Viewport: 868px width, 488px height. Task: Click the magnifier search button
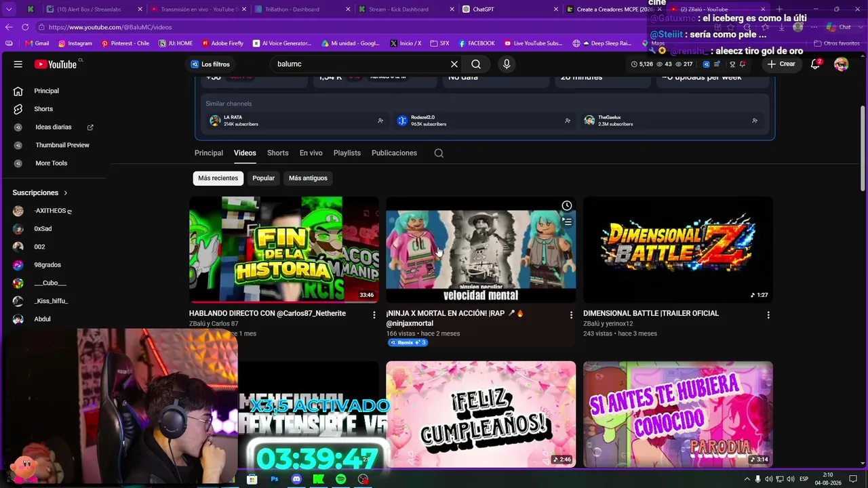pyautogui.click(x=476, y=64)
